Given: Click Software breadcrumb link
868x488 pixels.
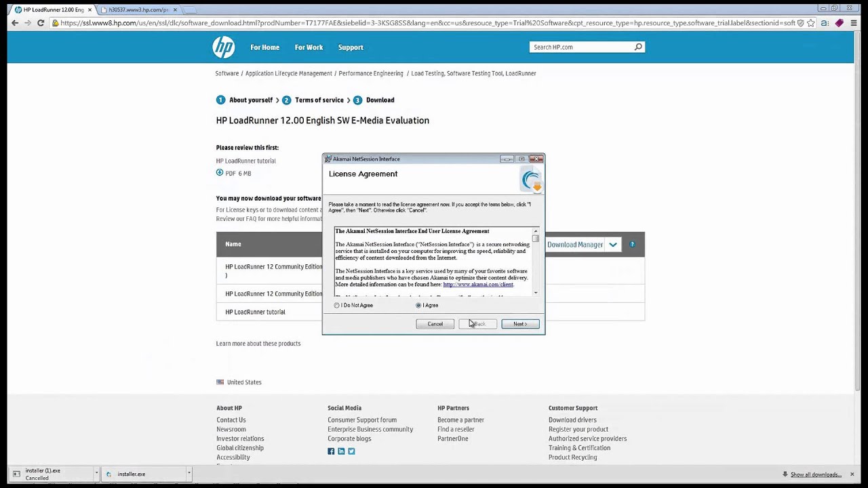Looking at the screenshot, I should (x=227, y=73).
